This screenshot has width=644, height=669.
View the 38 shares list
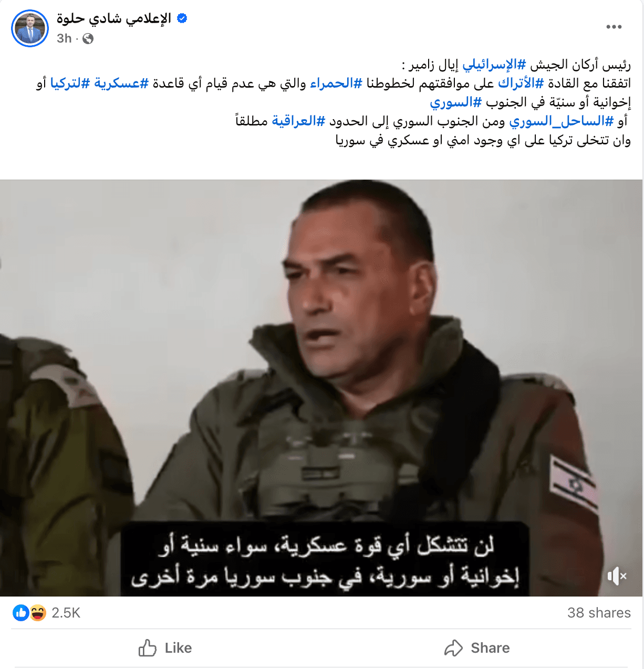[x=599, y=613]
